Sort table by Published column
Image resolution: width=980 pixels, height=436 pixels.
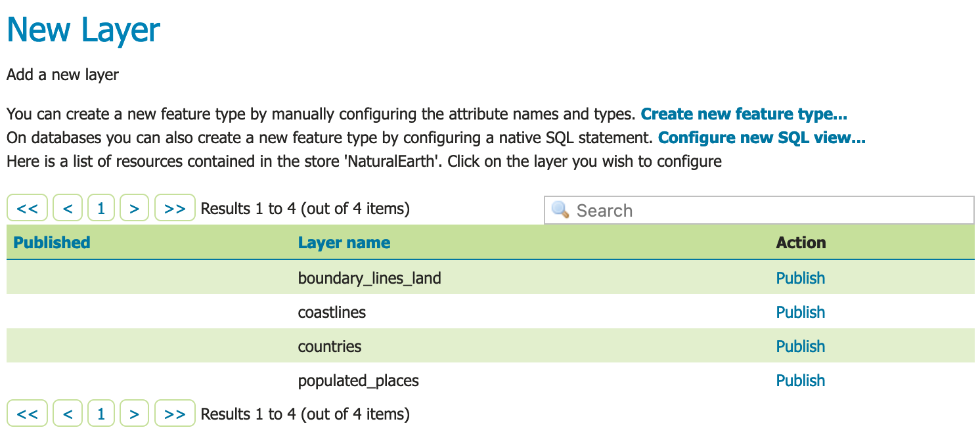[52, 242]
